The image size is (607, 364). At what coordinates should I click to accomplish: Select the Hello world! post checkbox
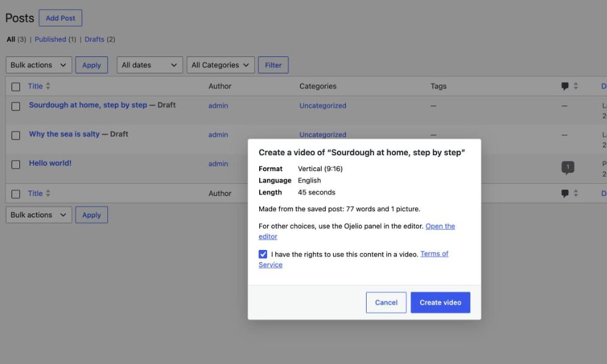[x=16, y=164]
